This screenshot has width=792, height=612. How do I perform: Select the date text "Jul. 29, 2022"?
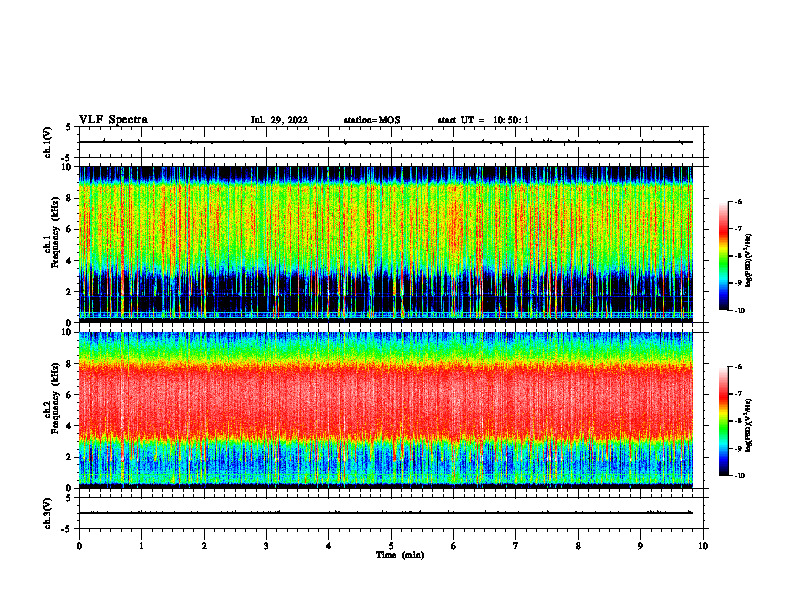(x=279, y=120)
